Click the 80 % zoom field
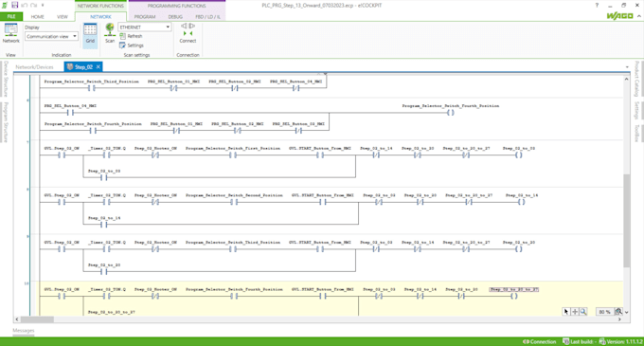The width and height of the screenshot is (644, 346). pyautogui.click(x=604, y=312)
